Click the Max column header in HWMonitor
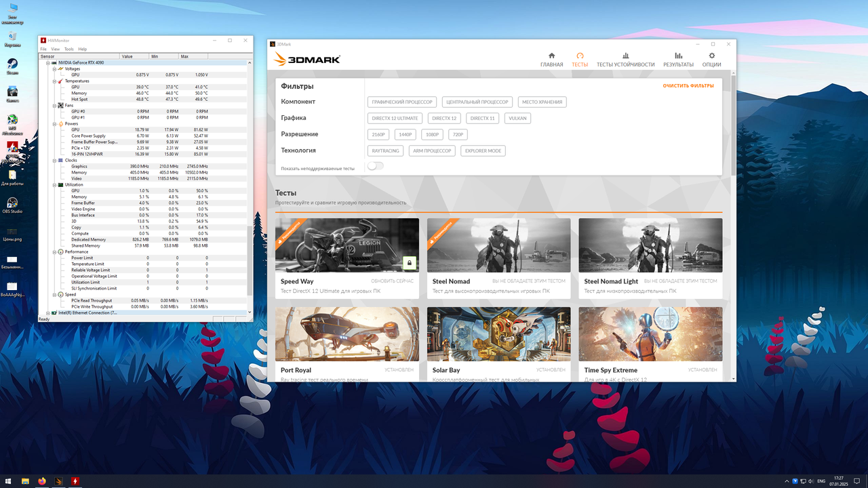 (194, 56)
